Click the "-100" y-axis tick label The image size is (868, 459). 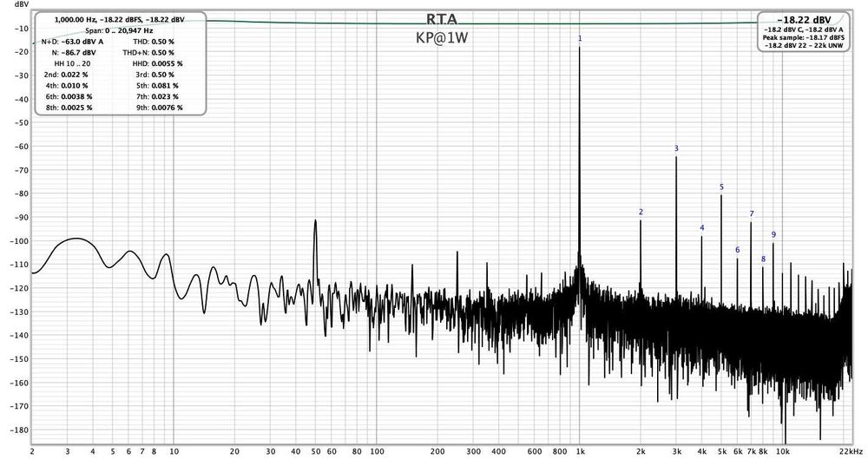19,241
